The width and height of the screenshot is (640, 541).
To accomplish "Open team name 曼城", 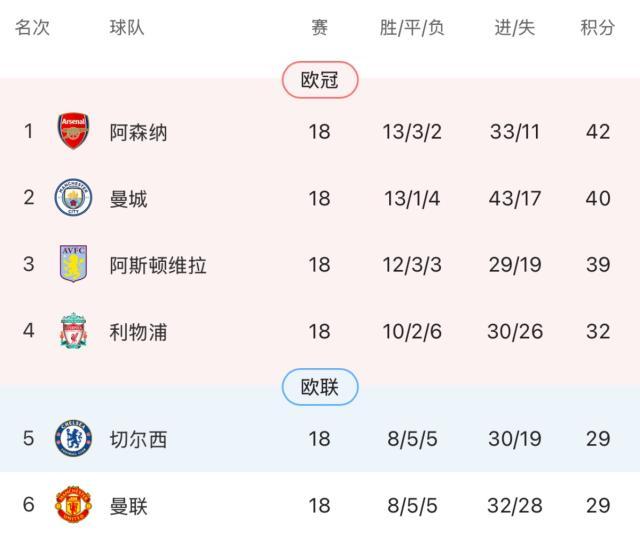I will 128,198.
